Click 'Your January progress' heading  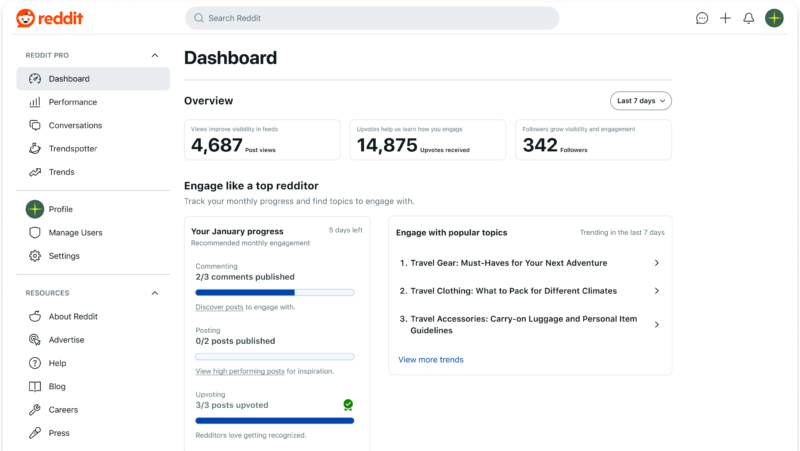237,231
